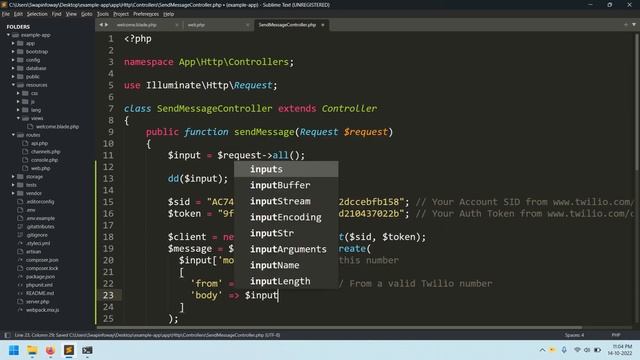The width and height of the screenshot is (640, 360).
Task: Collapse the resources folder
Action: click(x=13, y=85)
